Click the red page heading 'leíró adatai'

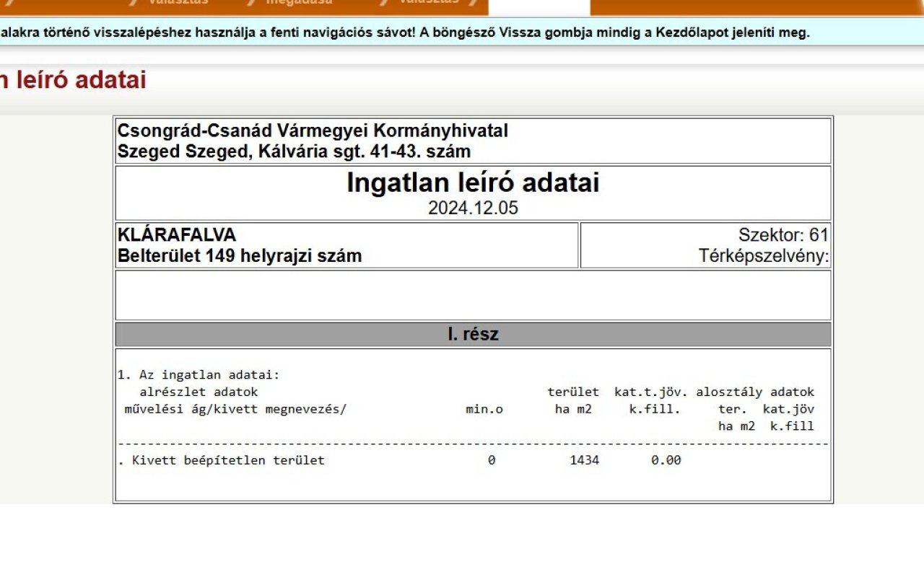coord(81,80)
